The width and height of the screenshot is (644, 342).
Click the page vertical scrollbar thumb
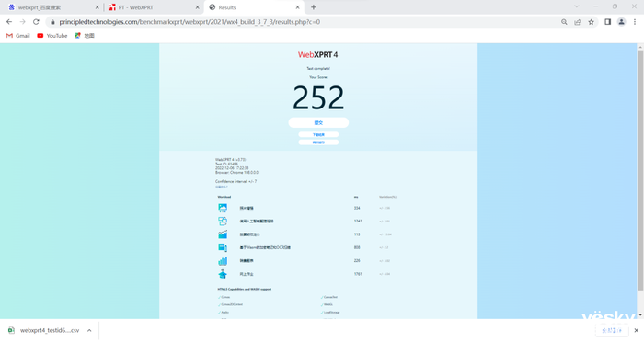640,170
